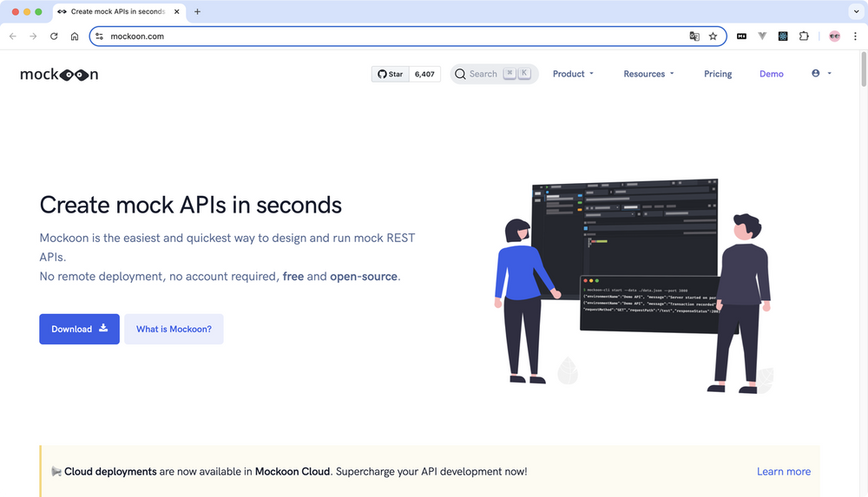Bookmark this page with the star icon
The width and height of the screenshot is (868, 497).
click(x=713, y=36)
